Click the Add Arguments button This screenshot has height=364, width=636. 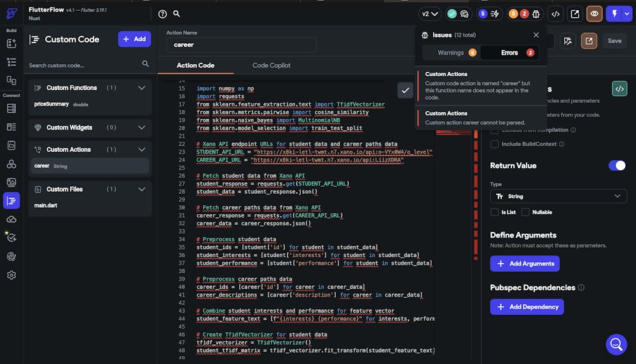coord(525,264)
